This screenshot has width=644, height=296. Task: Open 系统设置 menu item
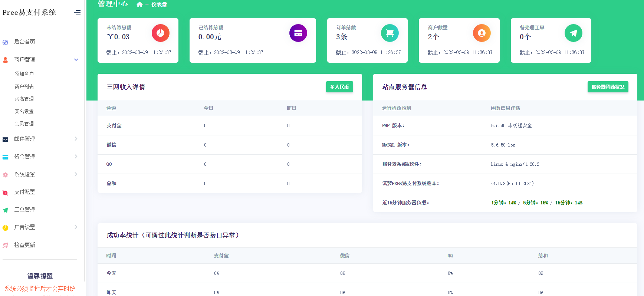click(24, 174)
